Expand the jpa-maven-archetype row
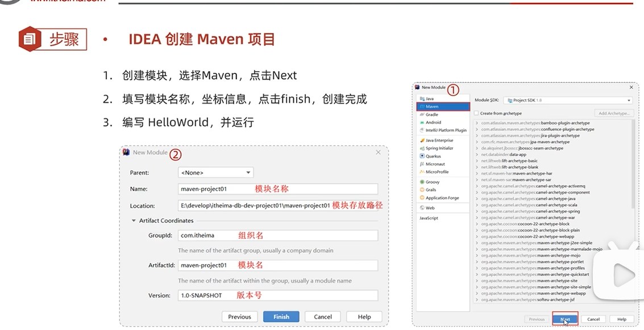 [x=477, y=142]
